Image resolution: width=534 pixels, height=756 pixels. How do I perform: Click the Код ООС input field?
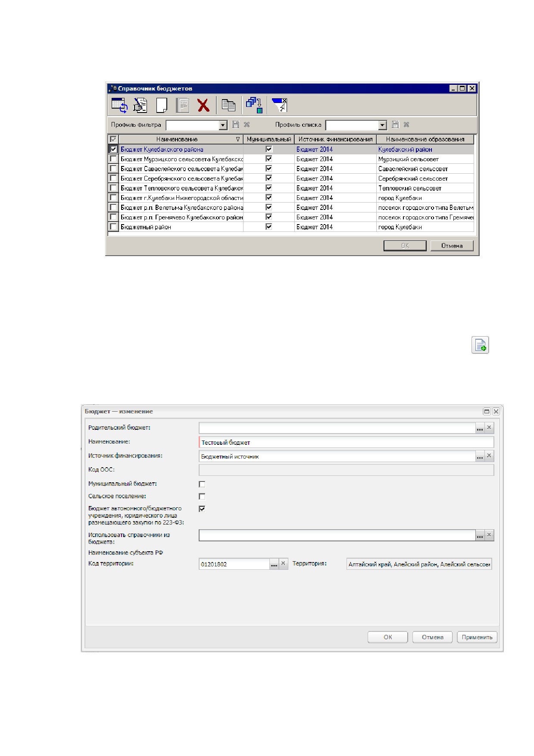(347, 470)
